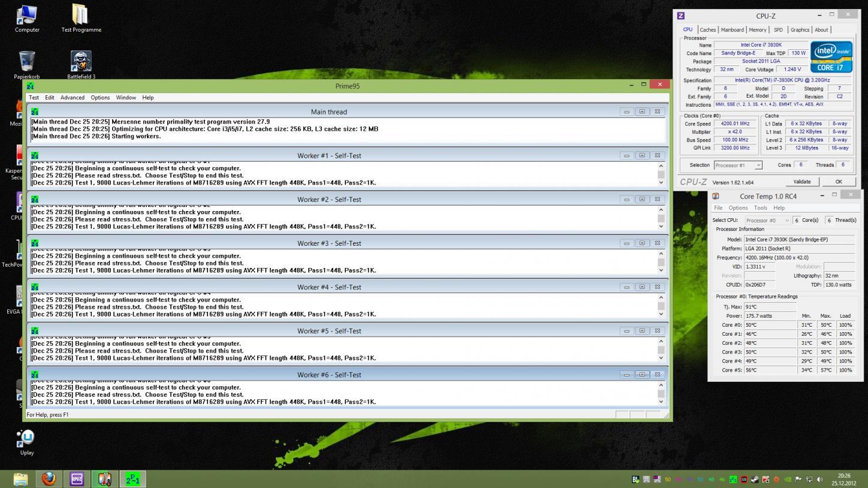Switch to the Mainboard tab in CPU-Z
Screen dimensions: 868x488
733,30
